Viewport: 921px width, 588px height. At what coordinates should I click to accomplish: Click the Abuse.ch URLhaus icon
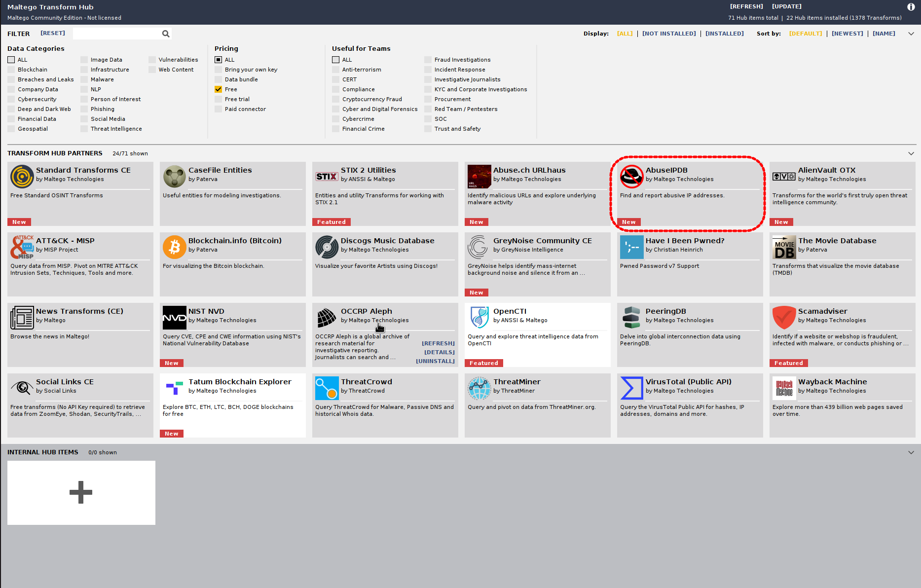tap(479, 177)
